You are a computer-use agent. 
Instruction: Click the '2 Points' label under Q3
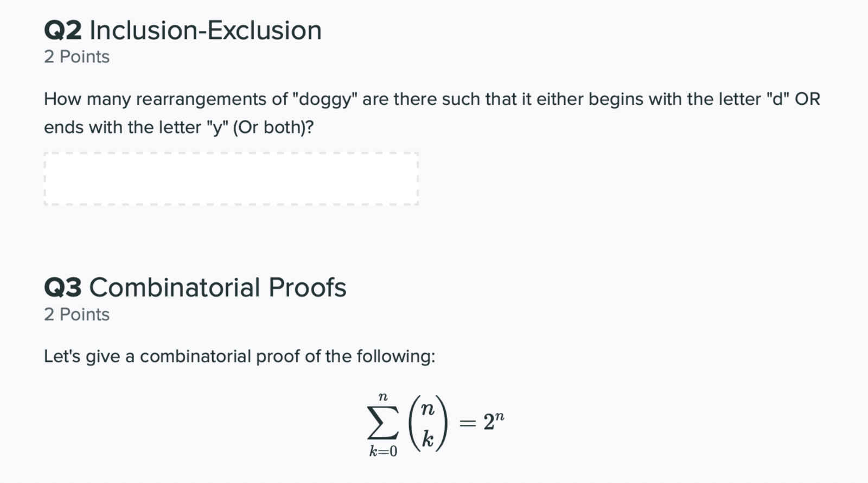76,314
